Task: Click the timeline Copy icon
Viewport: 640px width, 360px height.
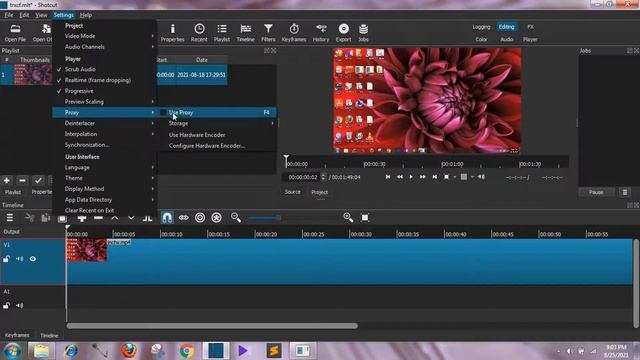Action: click(x=45, y=218)
